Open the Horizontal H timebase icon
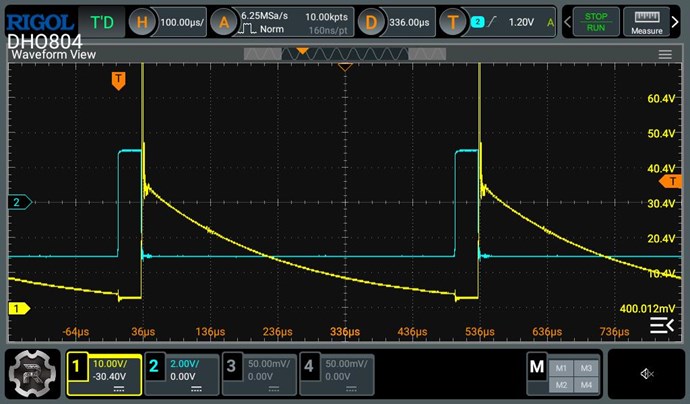The image size is (690, 404). point(142,22)
